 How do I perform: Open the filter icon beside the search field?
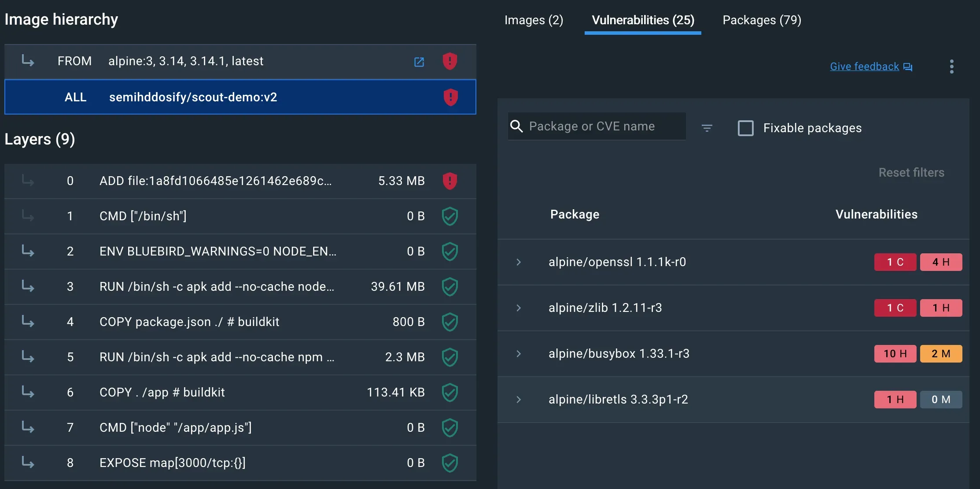click(707, 127)
